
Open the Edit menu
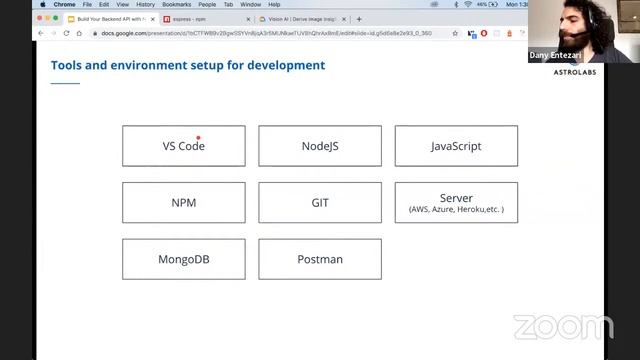click(x=104, y=4)
